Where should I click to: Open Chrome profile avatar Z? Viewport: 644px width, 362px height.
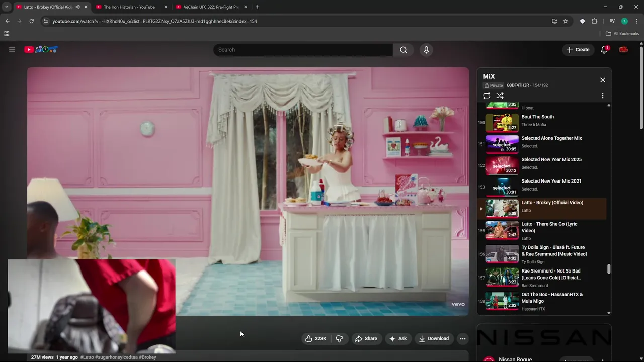point(624,21)
